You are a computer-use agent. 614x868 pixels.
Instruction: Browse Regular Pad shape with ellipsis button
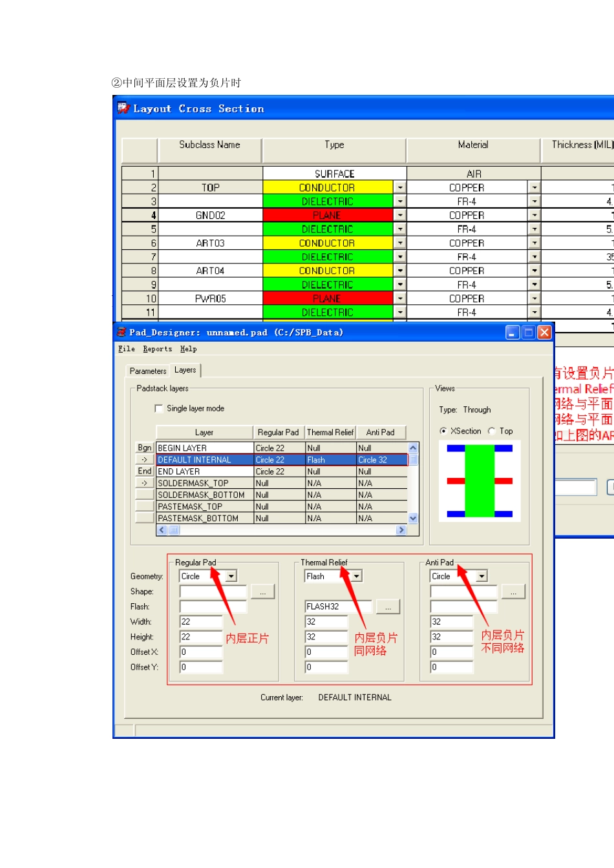262,592
